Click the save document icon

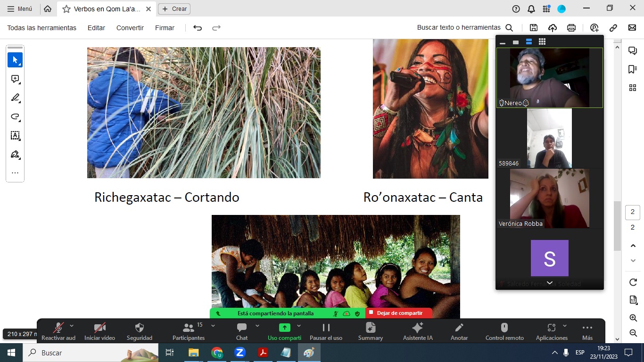click(534, 28)
